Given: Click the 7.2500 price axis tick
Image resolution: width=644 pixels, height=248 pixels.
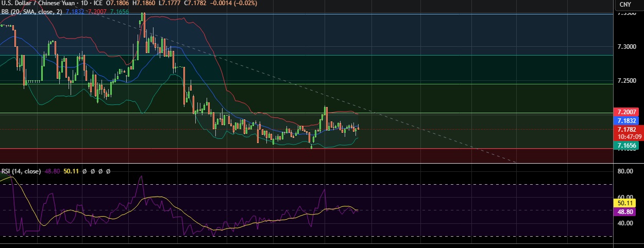Looking at the screenshot, I should [628, 81].
